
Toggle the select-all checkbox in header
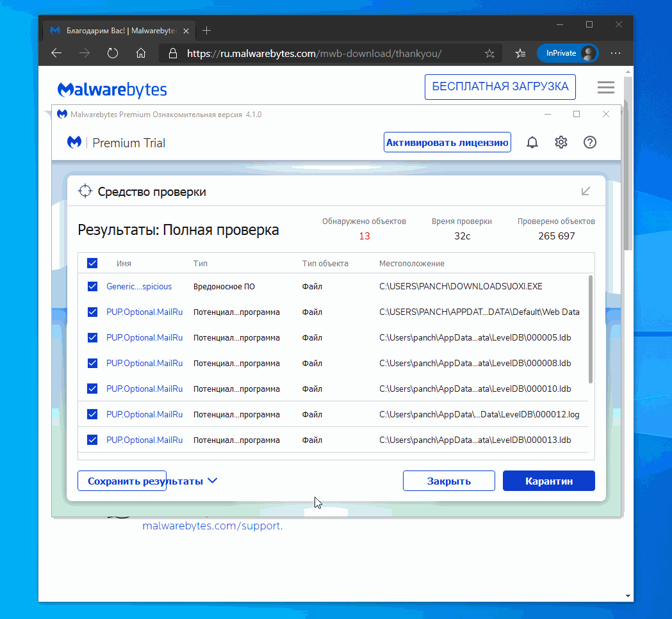(92, 263)
